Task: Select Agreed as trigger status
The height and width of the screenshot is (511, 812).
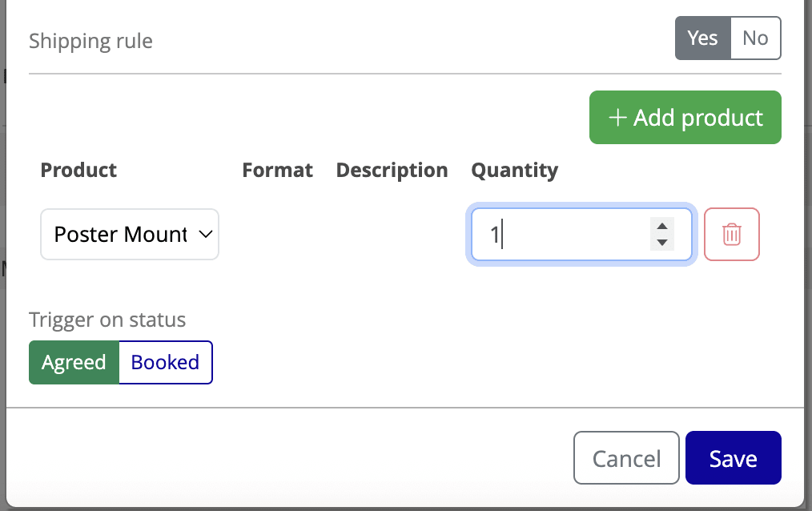Action: [74, 362]
